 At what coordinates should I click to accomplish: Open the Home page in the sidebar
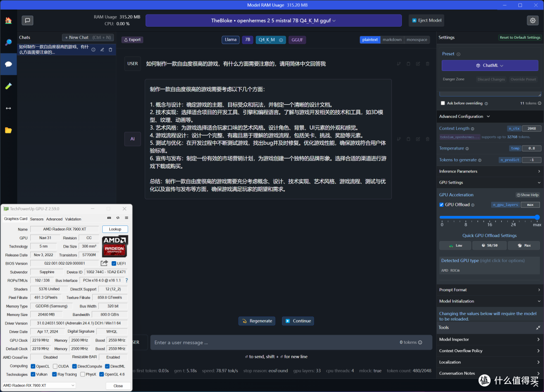pyautogui.click(x=8, y=21)
